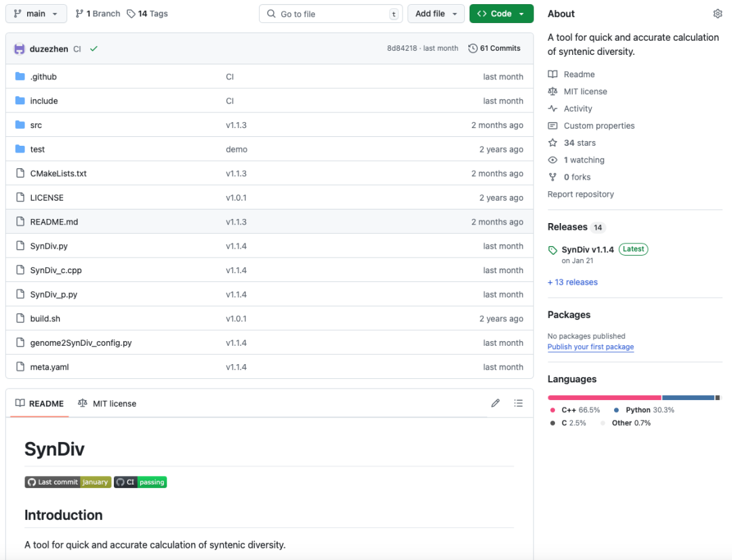Click the Go to file search field
The image size is (732, 560).
pos(331,14)
